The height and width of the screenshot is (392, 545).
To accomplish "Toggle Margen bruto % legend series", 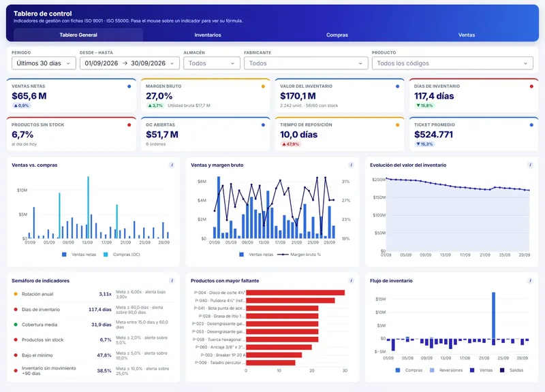I will (299, 255).
